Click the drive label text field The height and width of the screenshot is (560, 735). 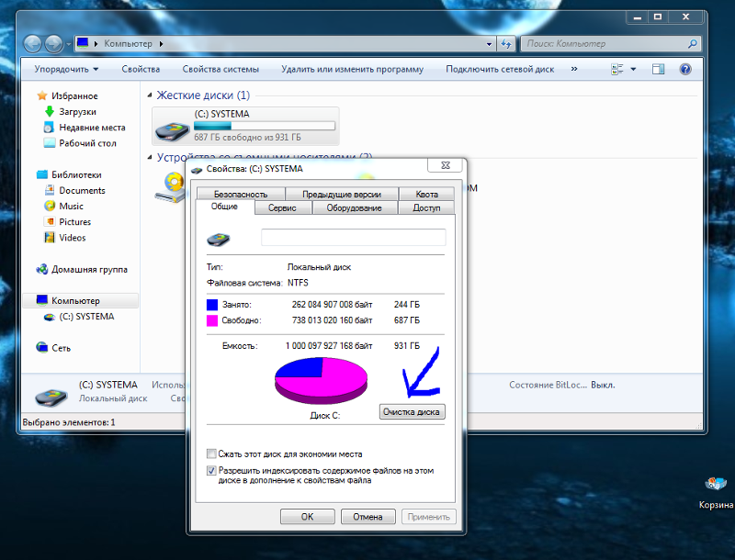tap(353, 238)
